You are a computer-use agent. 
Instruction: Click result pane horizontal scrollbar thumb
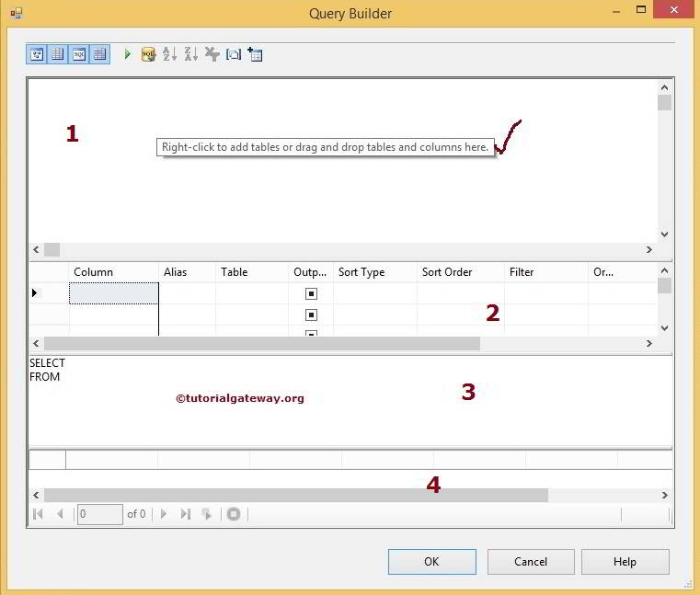pyautogui.click(x=296, y=495)
